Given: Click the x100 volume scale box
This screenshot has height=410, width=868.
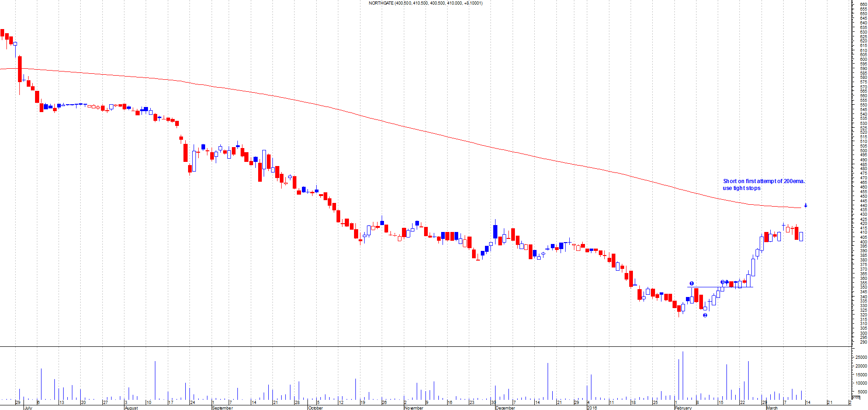Looking at the screenshot, I should coord(856,397).
